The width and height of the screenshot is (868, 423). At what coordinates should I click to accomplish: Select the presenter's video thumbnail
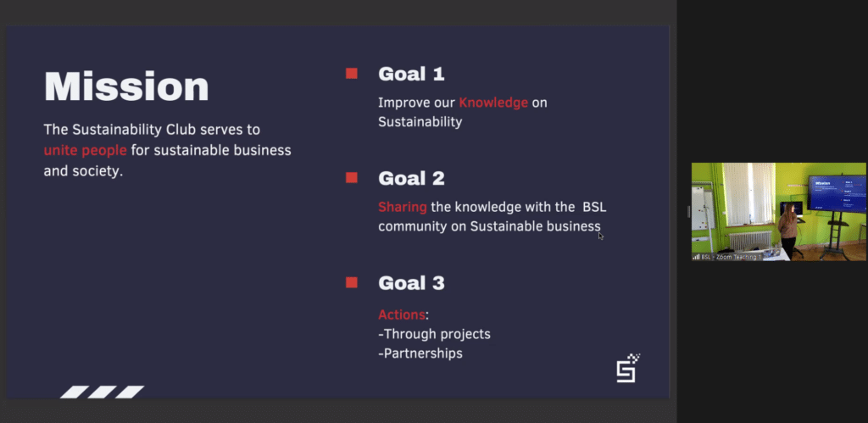(778, 211)
